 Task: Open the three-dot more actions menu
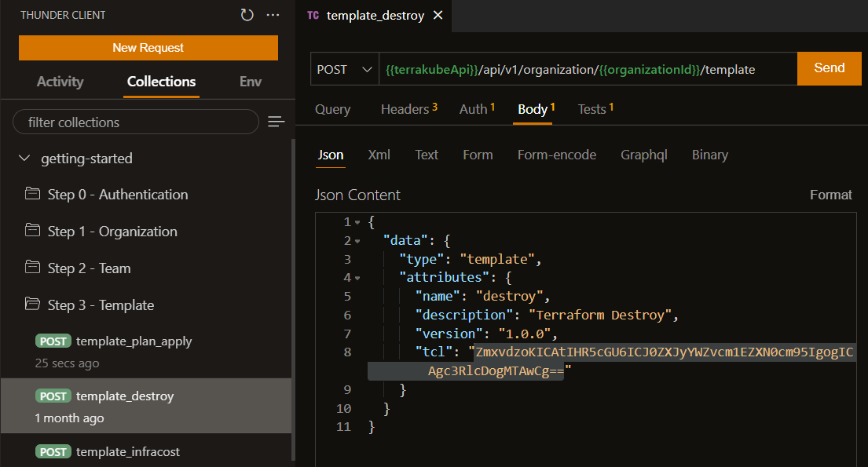point(273,15)
